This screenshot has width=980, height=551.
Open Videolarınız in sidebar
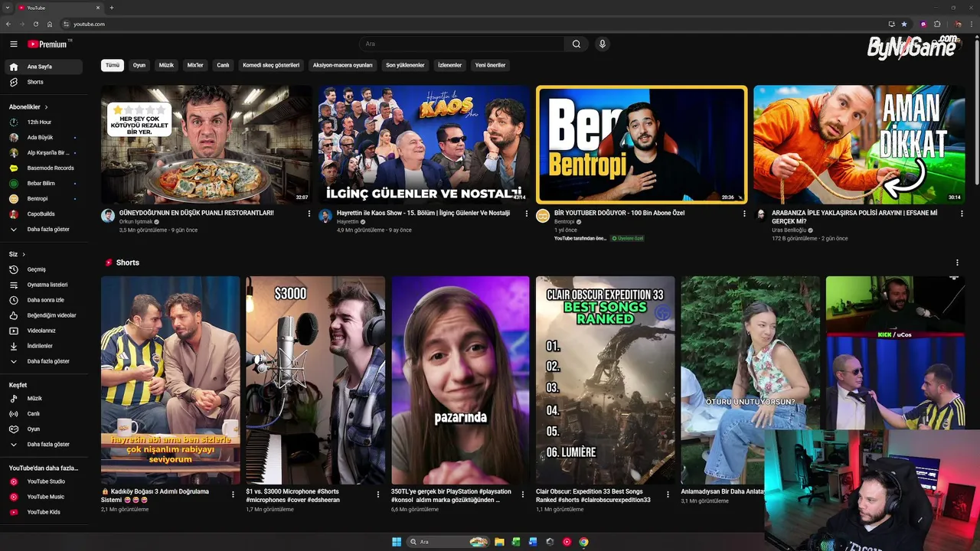pyautogui.click(x=43, y=331)
